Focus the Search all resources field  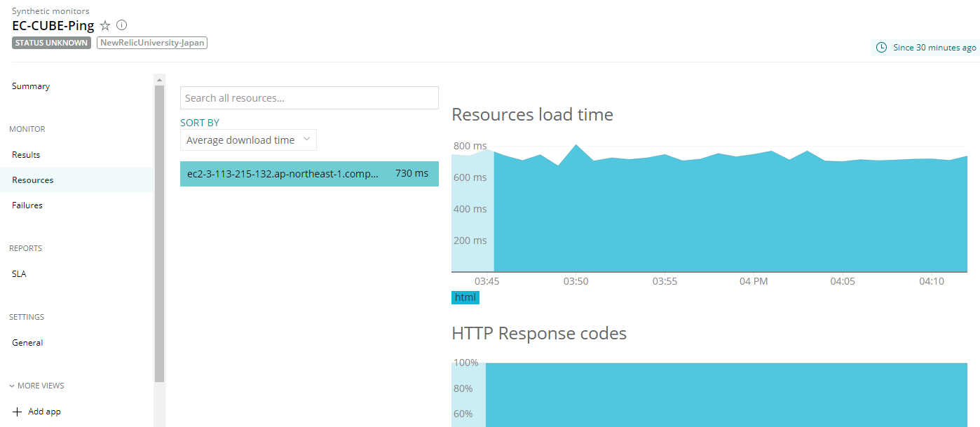point(309,98)
